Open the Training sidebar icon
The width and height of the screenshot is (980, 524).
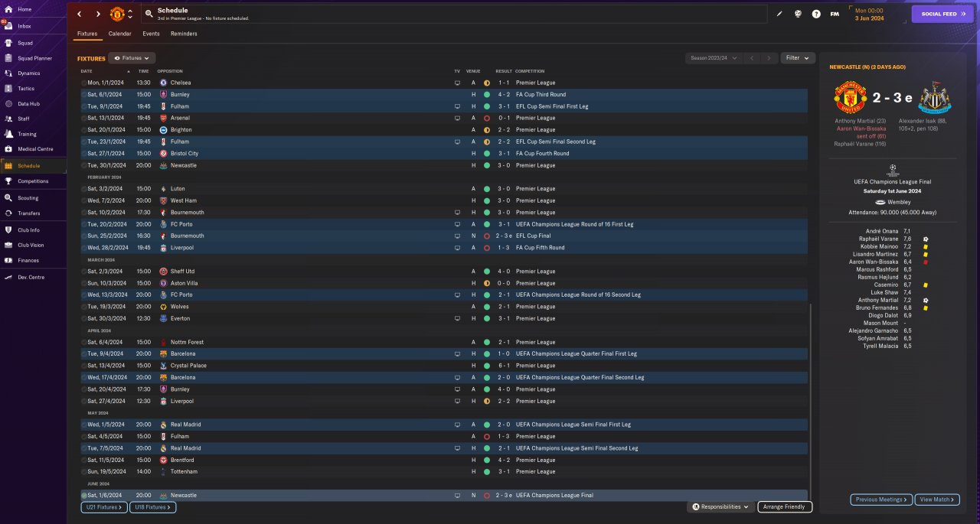pyautogui.click(x=8, y=134)
